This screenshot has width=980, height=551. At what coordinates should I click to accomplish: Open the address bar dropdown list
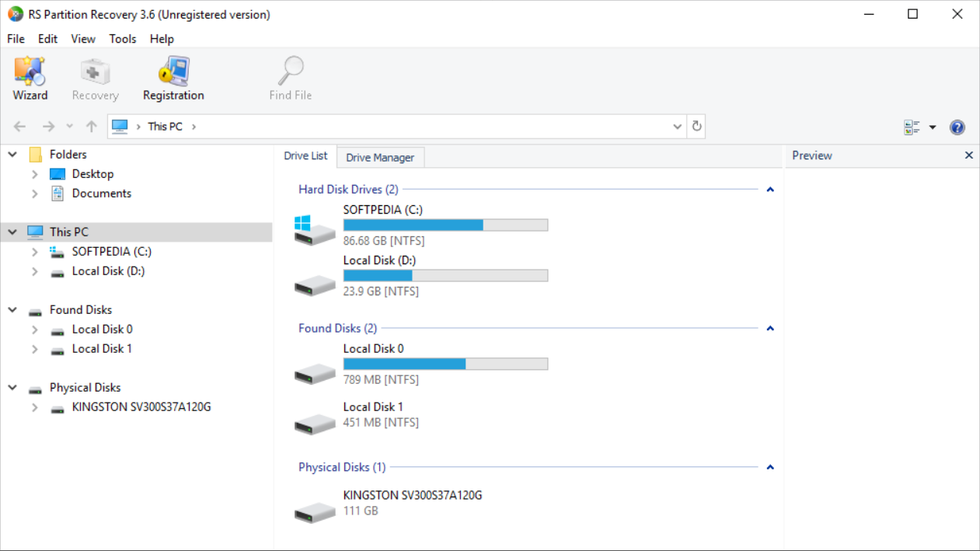click(677, 127)
